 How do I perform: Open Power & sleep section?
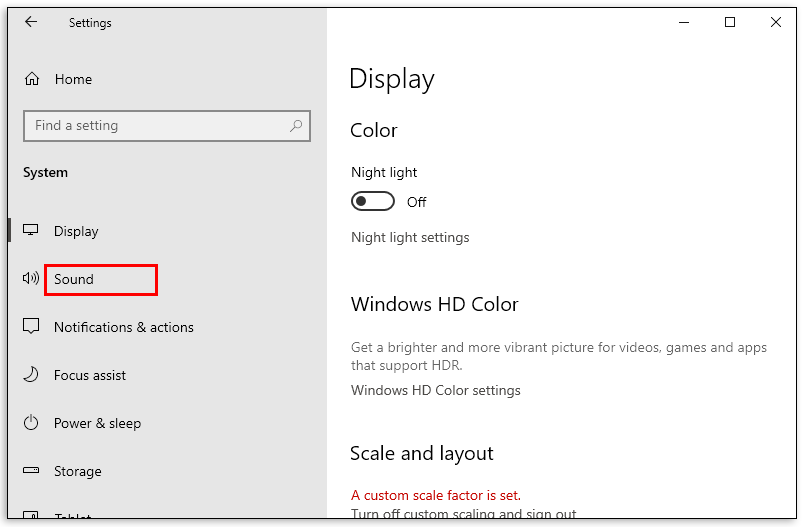tap(97, 423)
